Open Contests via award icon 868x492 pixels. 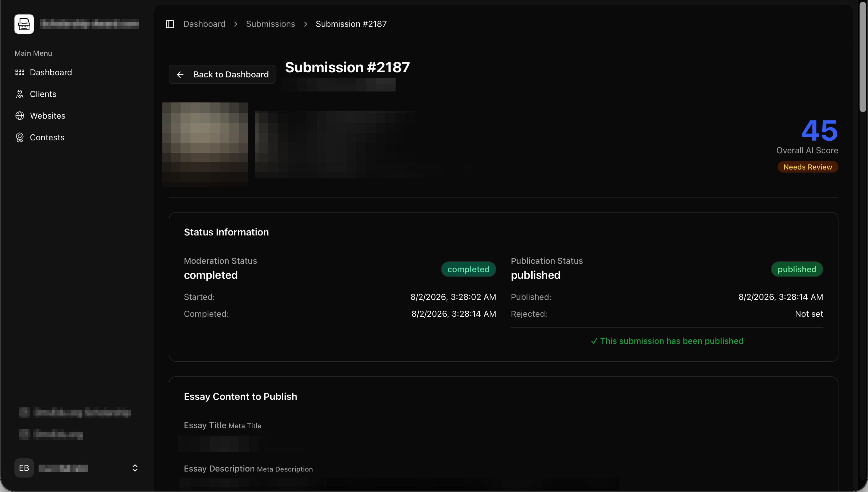click(20, 137)
